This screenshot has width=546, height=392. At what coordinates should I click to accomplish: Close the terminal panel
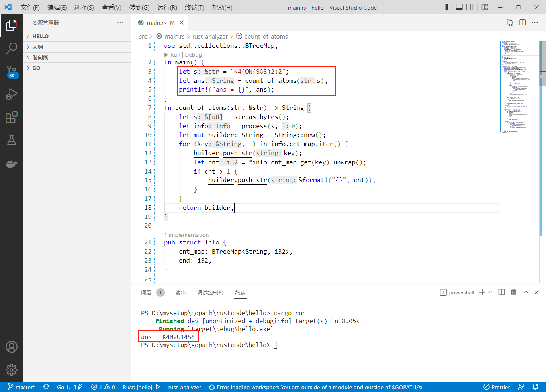coord(536,292)
